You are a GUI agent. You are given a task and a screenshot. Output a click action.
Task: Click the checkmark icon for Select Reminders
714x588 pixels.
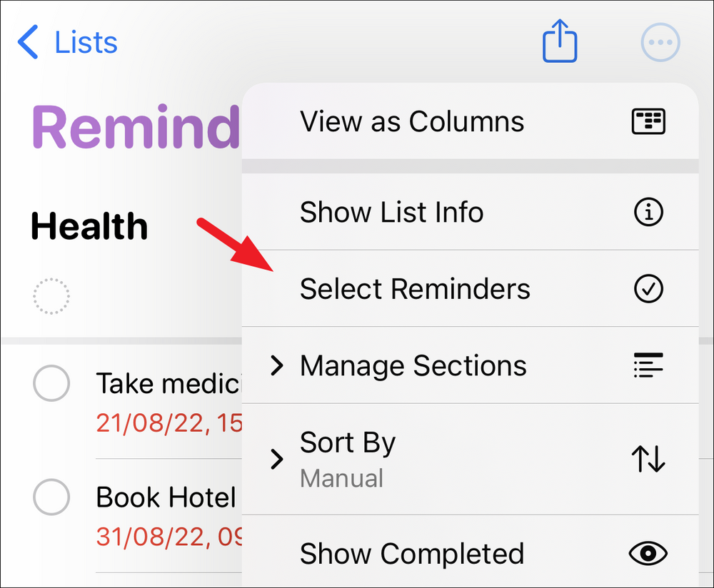pos(648,288)
